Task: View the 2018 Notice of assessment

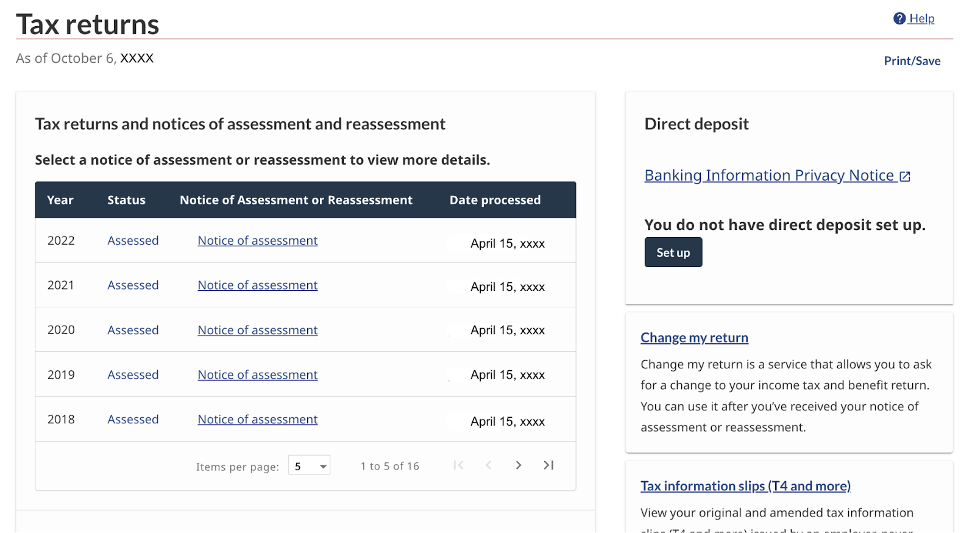Action: [257, 420]
